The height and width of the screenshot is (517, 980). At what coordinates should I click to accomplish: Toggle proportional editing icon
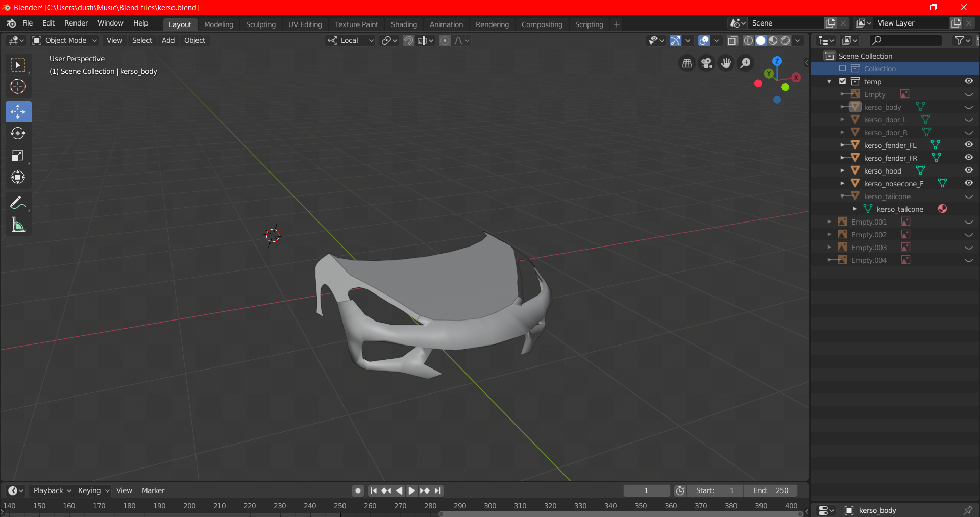tap(445, 40)
